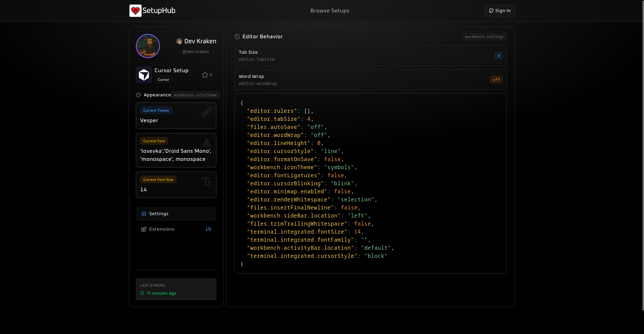This screenshot has width=644, height=334.
Task: Click the brush icon on Current Theme card
Action: (206, 112)
